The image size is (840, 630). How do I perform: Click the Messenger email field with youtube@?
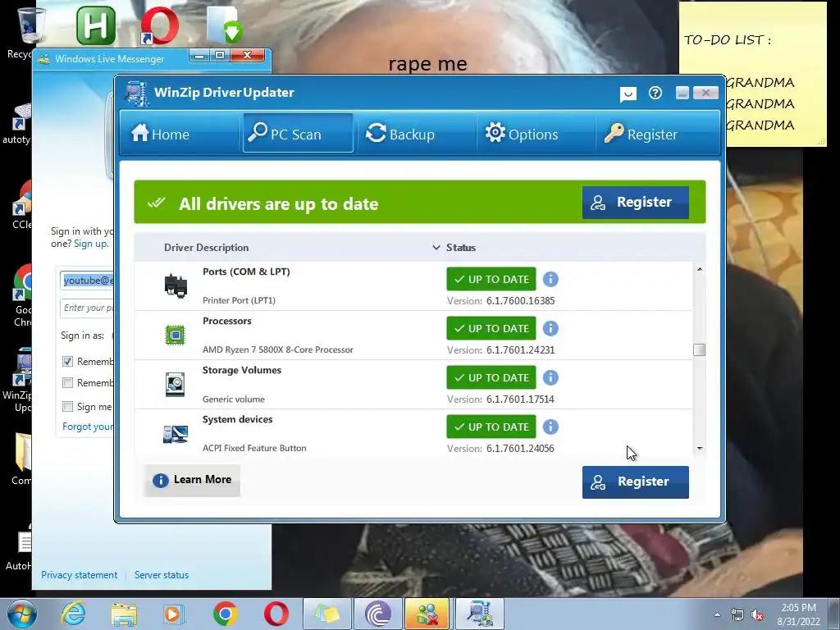[87, 281]
